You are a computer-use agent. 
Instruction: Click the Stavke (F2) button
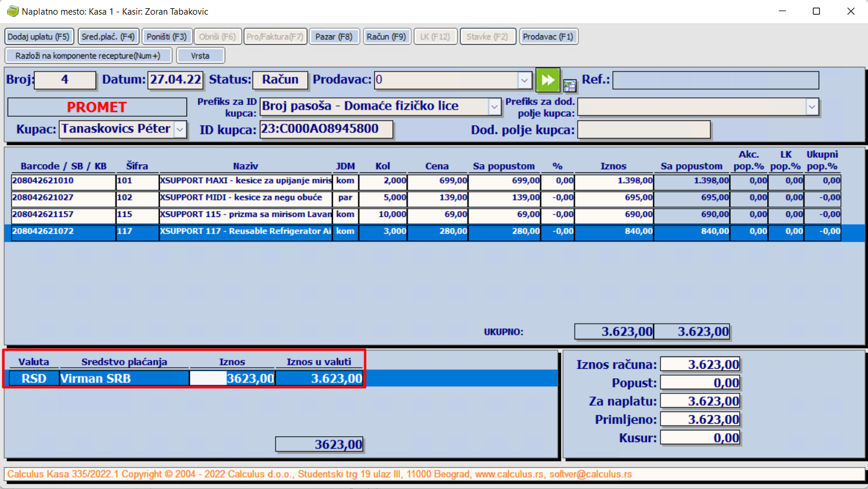click(487, 36)
